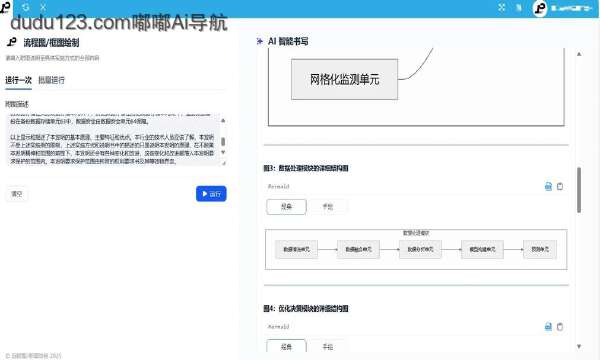600x360 pixels.
Task: Click the 清空 clear button
Action: (x=17, y=194)
